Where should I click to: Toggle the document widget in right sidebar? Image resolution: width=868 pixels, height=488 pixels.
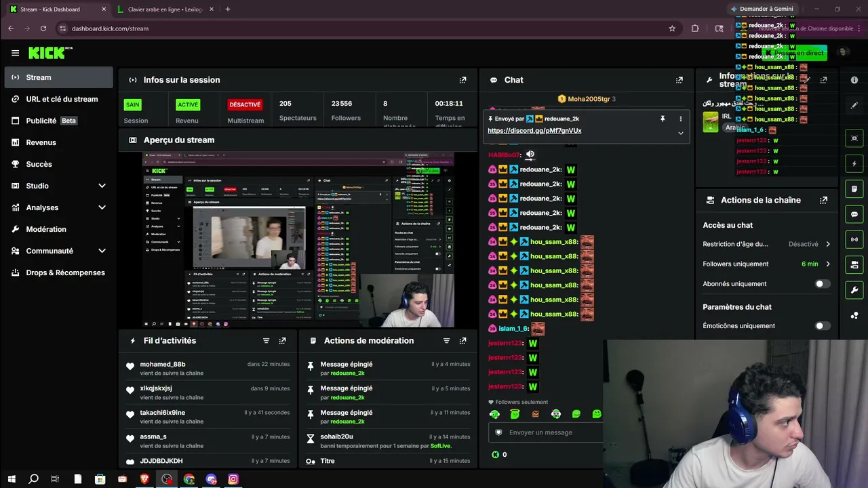[854, 188]
